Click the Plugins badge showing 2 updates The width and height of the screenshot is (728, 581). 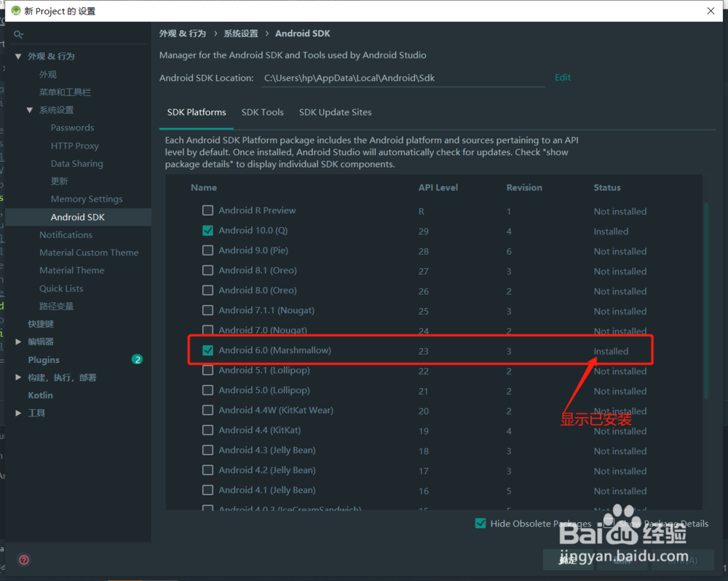pyautogui.click(x=138, y=359)
